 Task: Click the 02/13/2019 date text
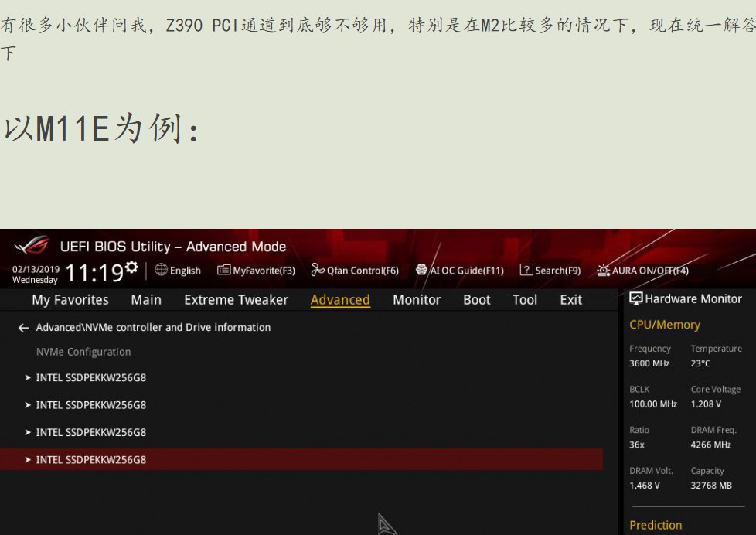tap(36, 269)
